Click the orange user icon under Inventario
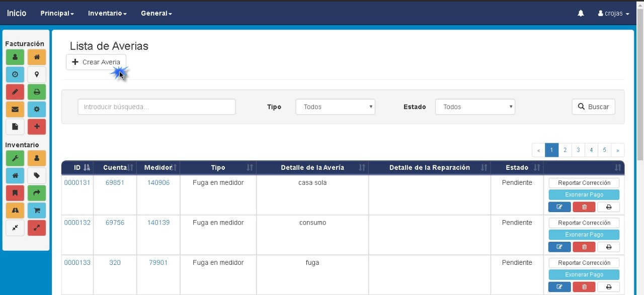This screenshot has height=295, width=644. tap(37, 158)
